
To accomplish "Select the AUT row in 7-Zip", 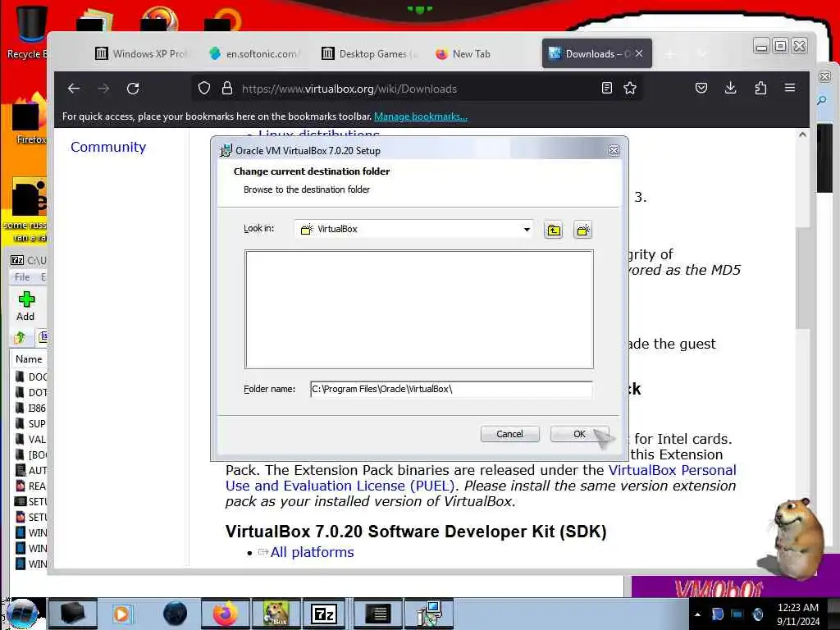I will coord(31,470).
